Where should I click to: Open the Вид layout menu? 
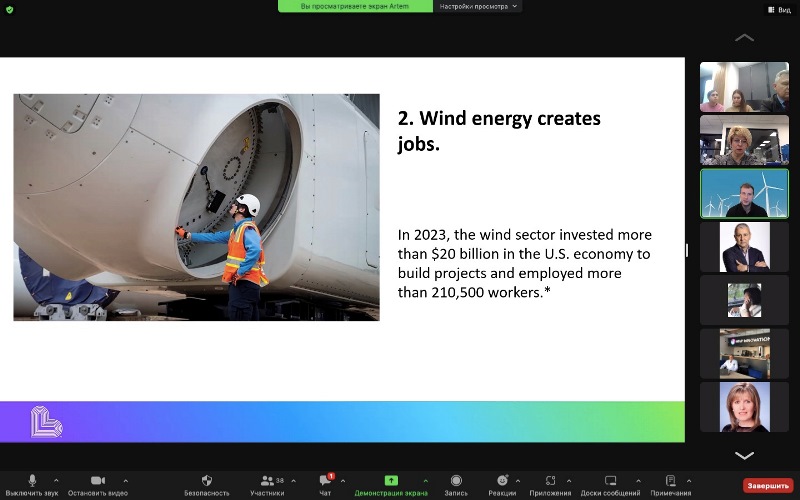pyautogui.click(x=780, y=10)
